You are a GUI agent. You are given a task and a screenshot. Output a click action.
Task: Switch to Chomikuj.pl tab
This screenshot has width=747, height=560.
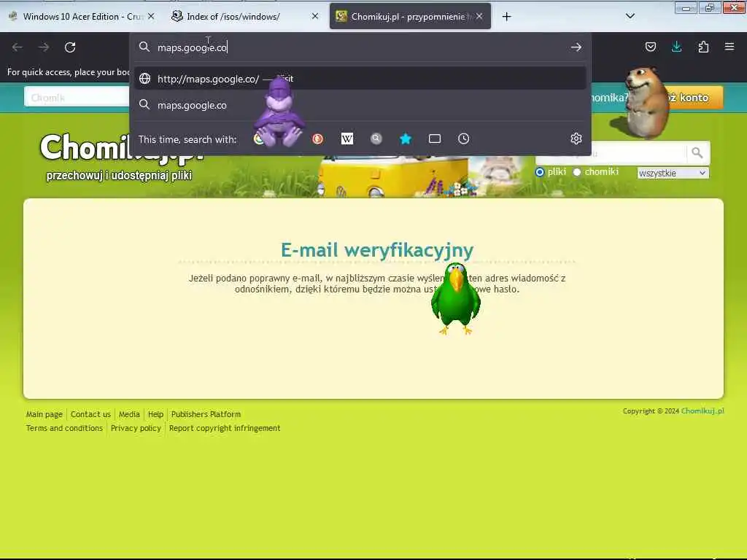(x=410, y=16)
